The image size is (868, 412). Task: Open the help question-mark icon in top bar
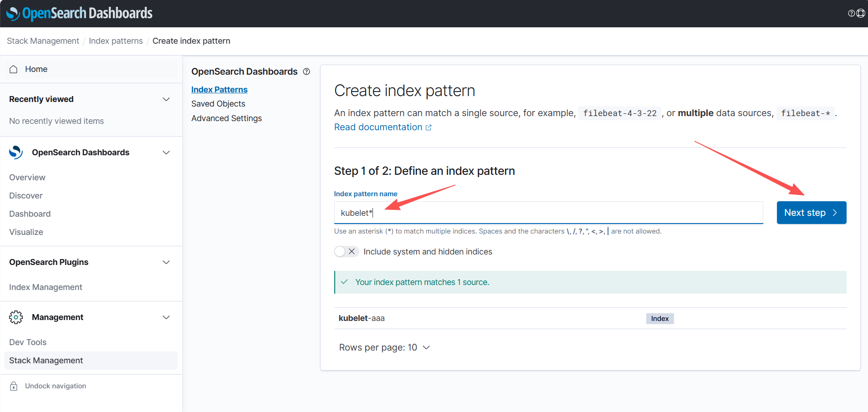[851, 13]
